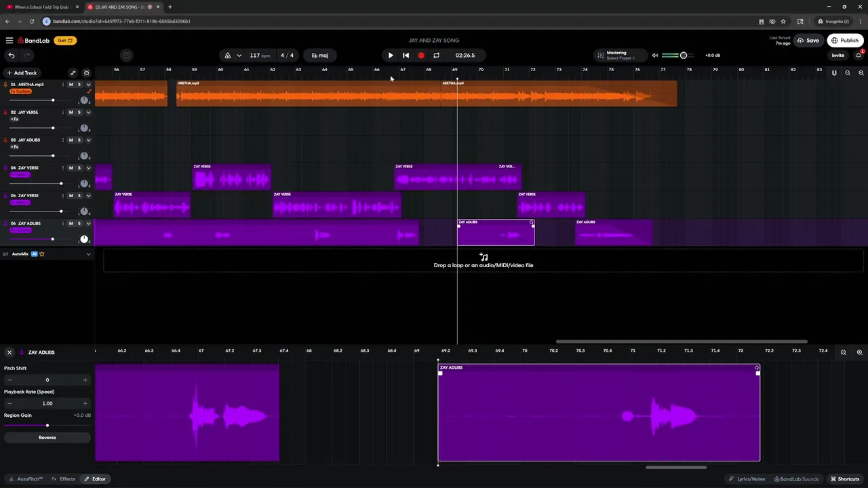Click the 02 JAY VERSE microphone icon
The height and width of the screenshot is (488, 868).
(x=5, y=113)
